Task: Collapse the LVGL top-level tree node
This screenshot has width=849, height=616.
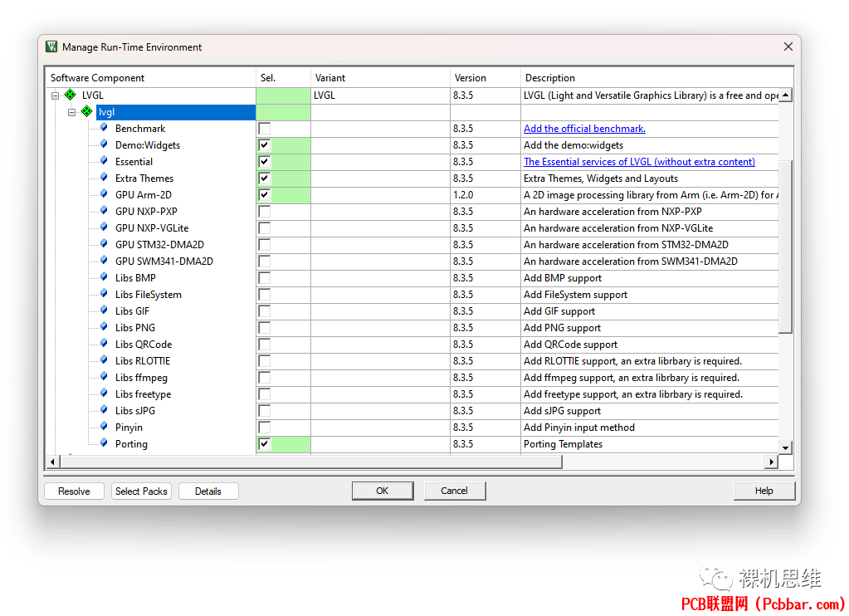Action: (x=55, y=95)
